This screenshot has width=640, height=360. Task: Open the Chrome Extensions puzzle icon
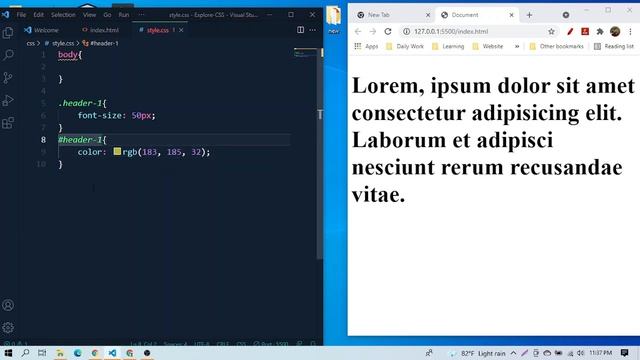click(600, 31)
